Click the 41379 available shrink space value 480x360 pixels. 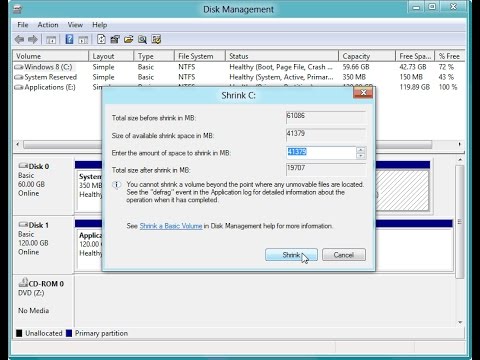click(x=326, y=135)
